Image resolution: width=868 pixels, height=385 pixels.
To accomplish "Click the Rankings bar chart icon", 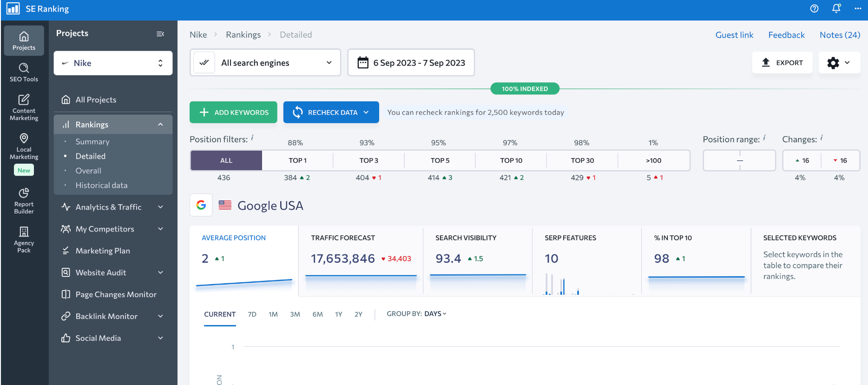I will (x=66, y=125).
